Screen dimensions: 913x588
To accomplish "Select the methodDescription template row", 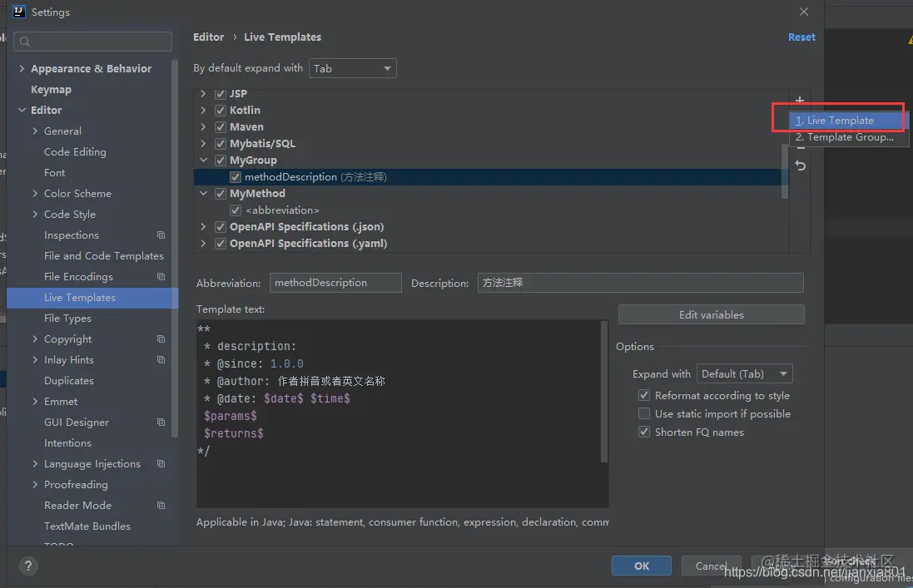I will 491,177.
